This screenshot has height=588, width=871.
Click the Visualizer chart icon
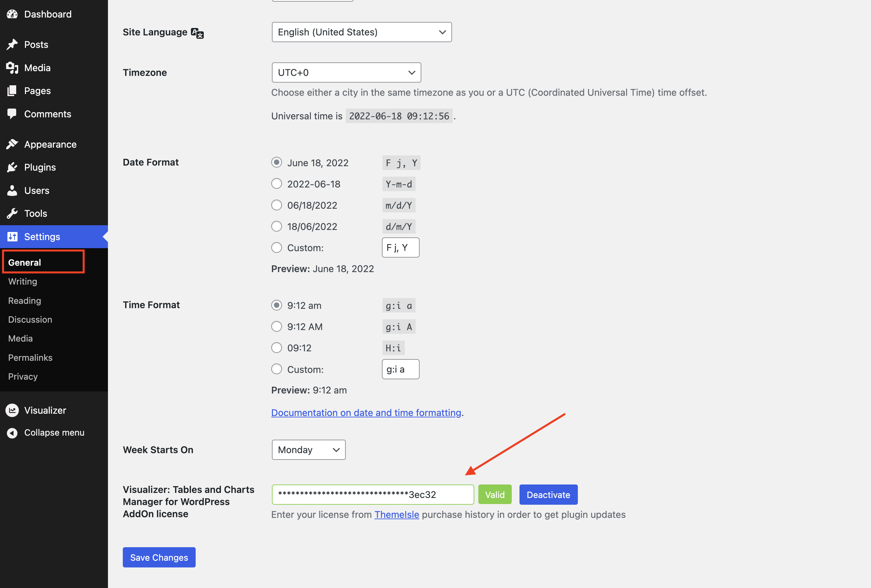pos(12,410)
